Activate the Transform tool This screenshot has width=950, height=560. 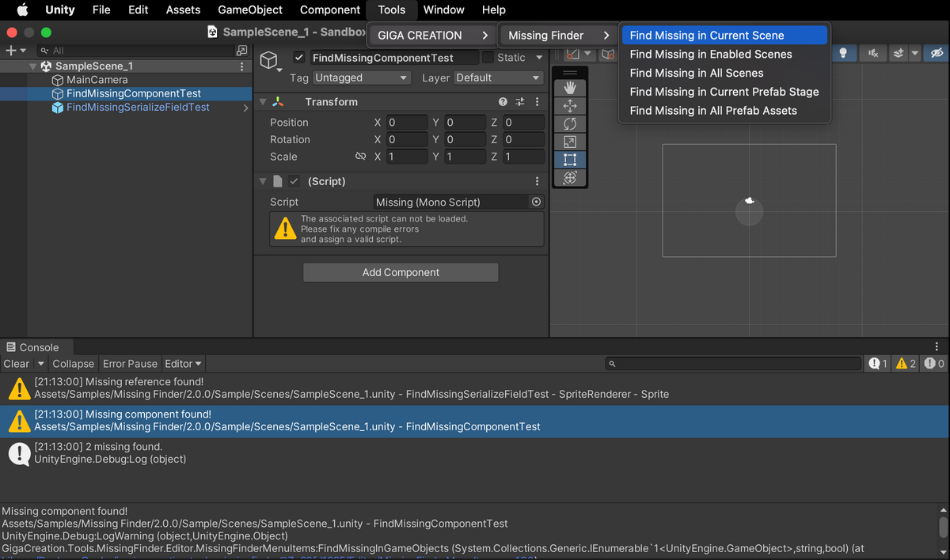(570, 177)
